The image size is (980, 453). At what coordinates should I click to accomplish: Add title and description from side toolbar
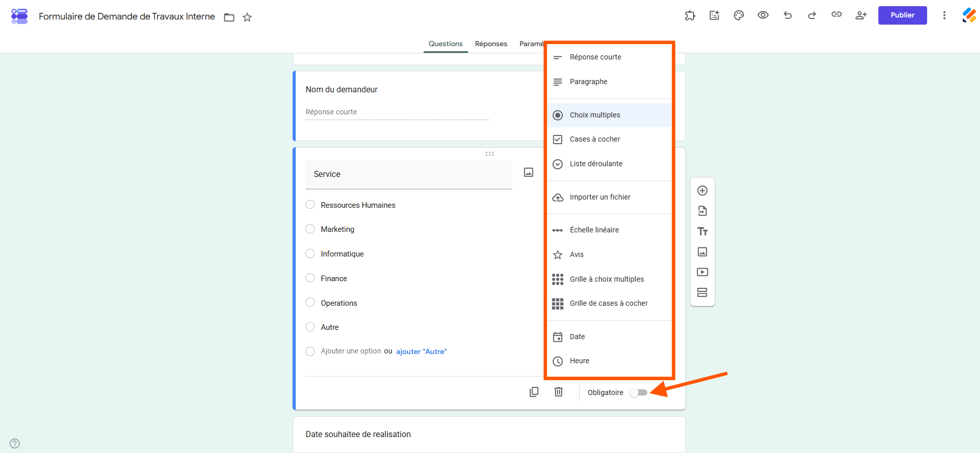click(x=702, y=231)
